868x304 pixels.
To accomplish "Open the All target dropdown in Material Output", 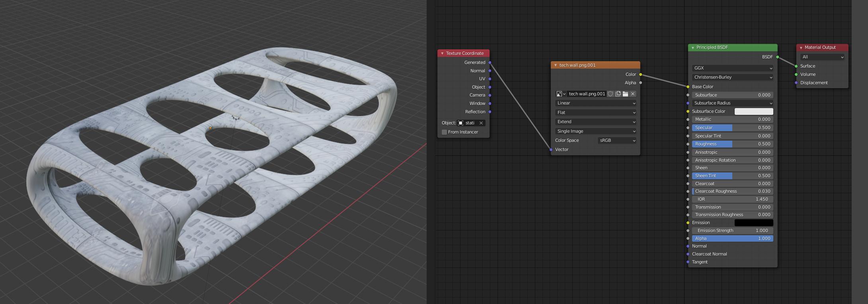I will 822,57.
